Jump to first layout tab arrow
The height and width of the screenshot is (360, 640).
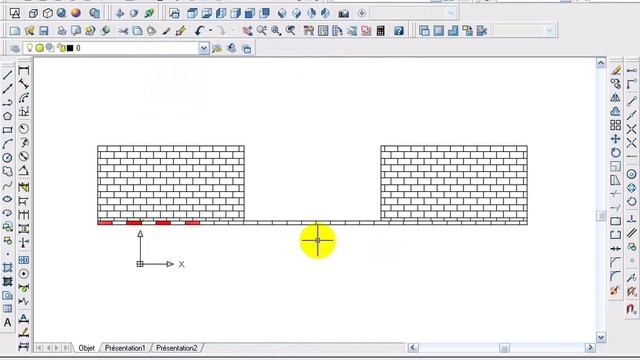tap(39, 348)
